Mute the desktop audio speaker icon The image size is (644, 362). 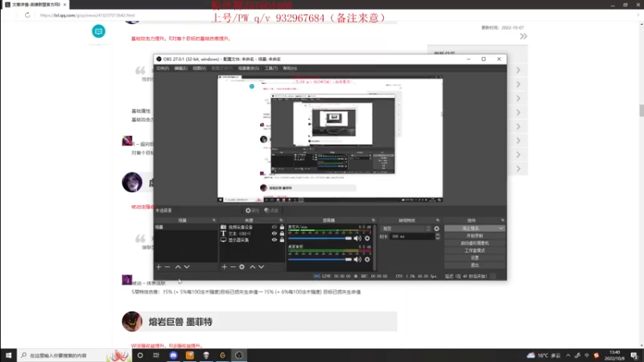[357, 259]
